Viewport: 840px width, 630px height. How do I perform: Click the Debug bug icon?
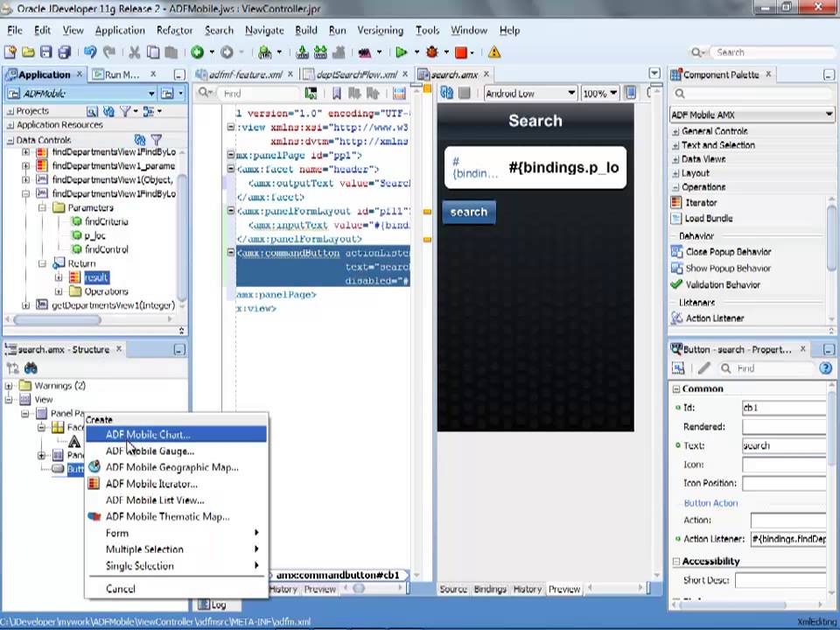pyautogui.click(x=431, y=52)
